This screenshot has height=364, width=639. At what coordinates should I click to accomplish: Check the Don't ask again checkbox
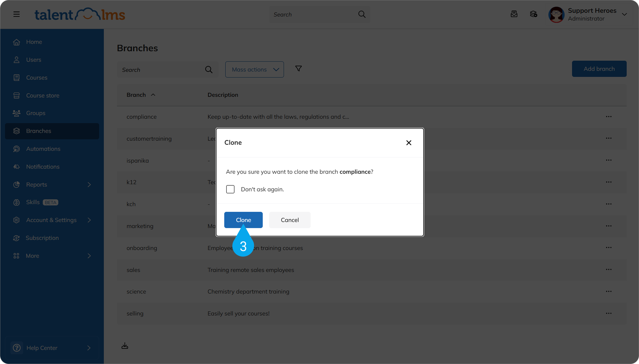(230, 189)
